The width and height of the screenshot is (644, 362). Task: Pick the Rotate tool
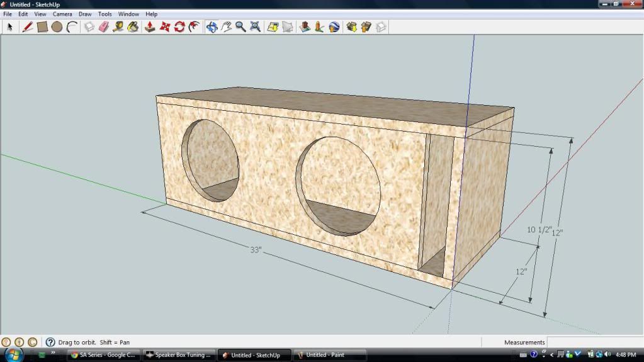point(179,27)
